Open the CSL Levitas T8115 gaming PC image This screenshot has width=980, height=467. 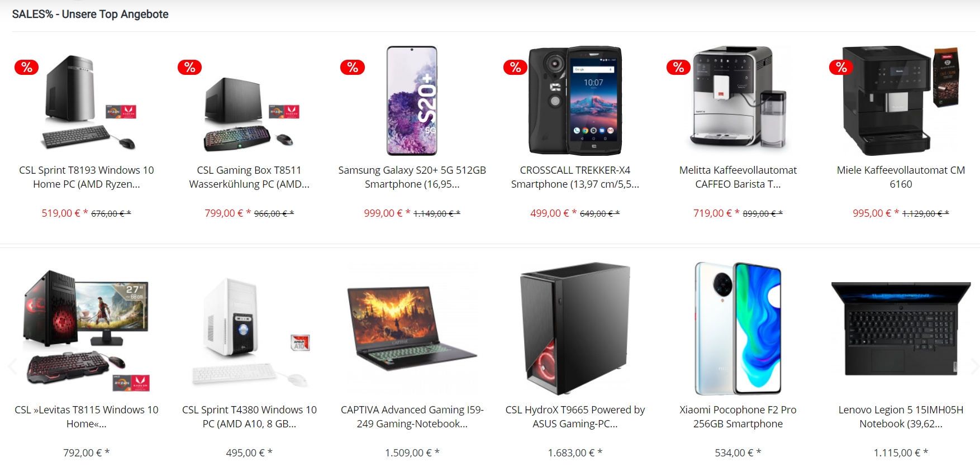click(87, 330)
